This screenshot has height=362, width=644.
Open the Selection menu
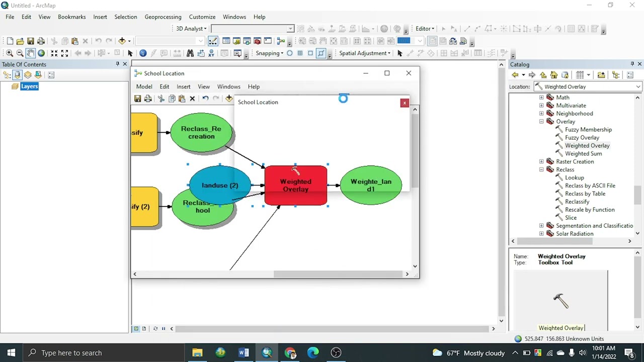[126, 17]
